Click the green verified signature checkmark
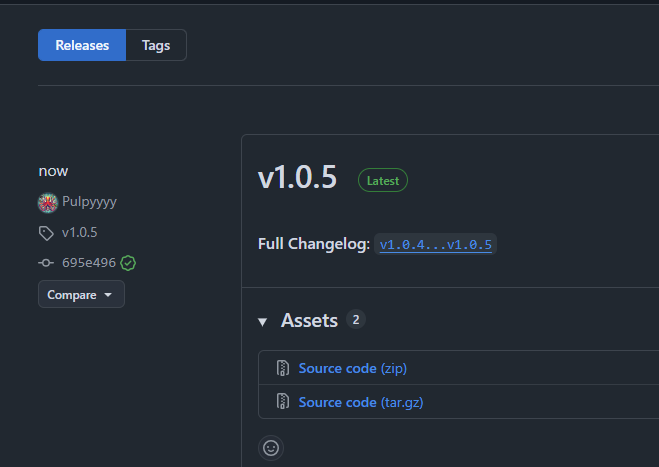This screenshot has height=467, width=659. (128, 263)
